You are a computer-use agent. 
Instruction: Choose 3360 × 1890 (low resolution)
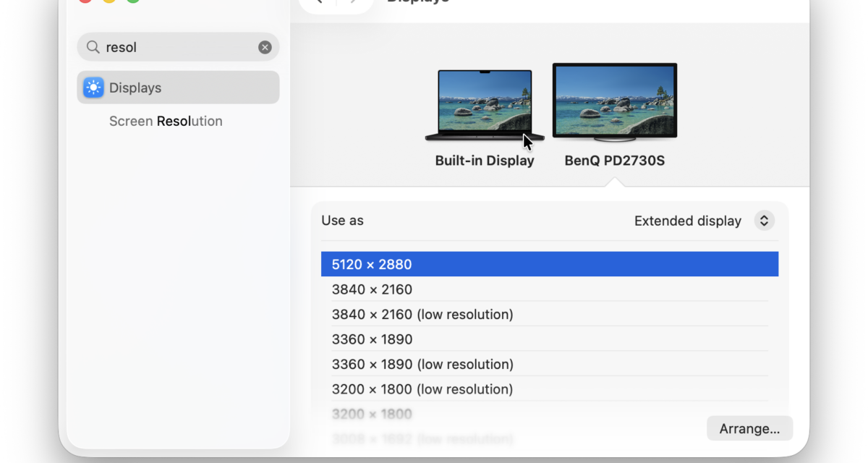click(550, 364)
